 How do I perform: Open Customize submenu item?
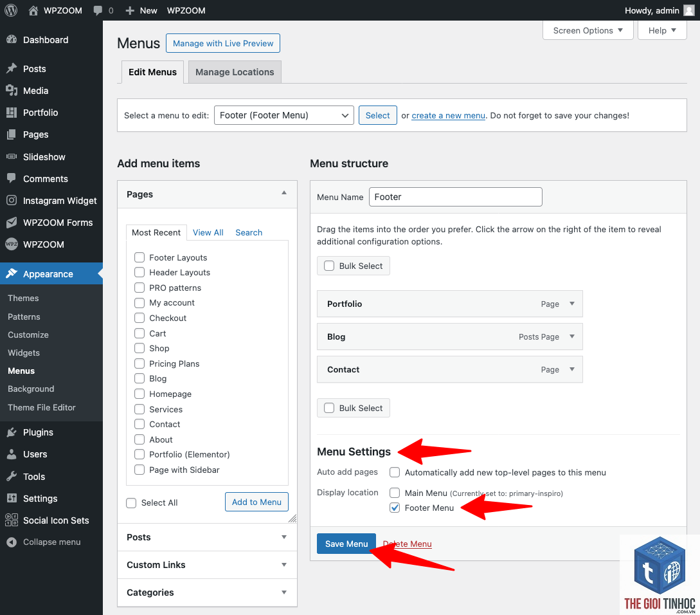[x=28, y=335]
